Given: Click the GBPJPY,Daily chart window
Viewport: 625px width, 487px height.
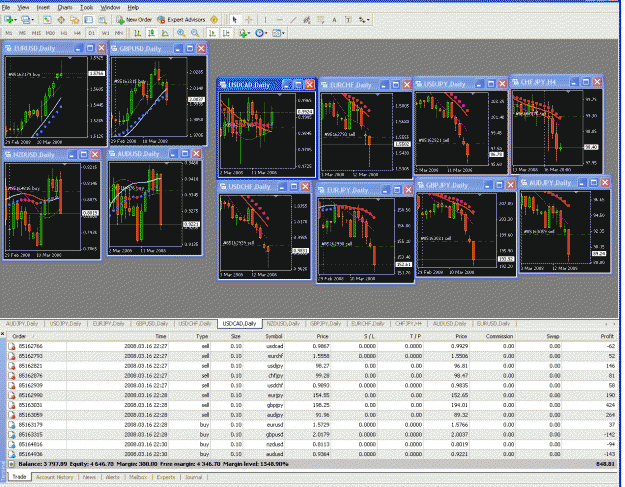Looking at the screenshot, I should point(465,228).
